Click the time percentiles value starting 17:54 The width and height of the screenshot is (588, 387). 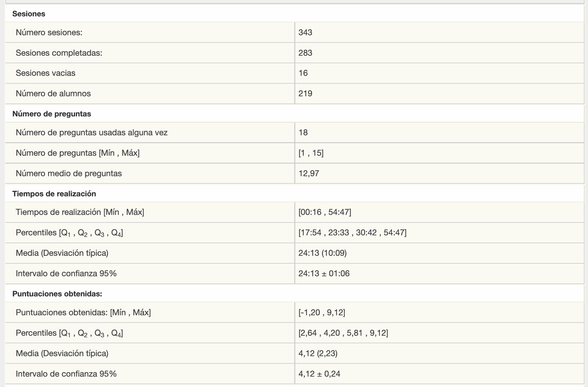352,233
